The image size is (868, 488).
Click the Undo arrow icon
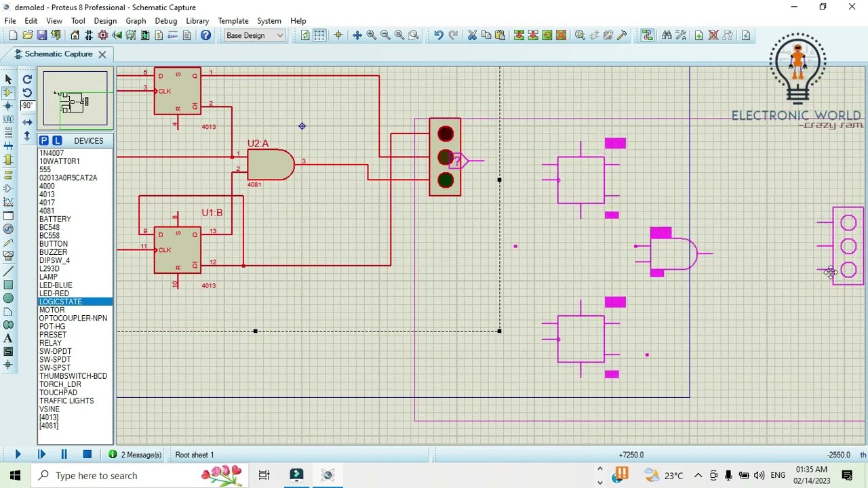439,35
